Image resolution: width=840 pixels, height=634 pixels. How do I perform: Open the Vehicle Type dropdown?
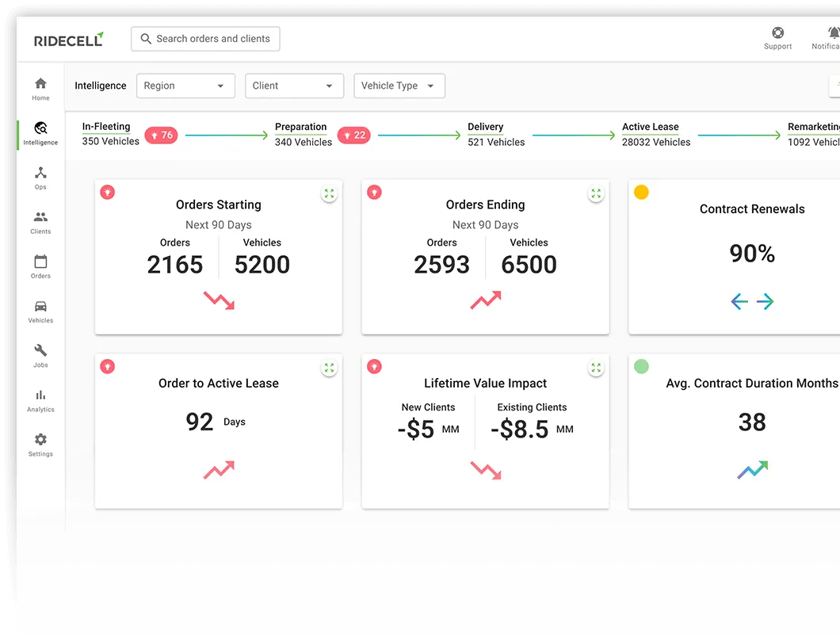tap(399, 86)
